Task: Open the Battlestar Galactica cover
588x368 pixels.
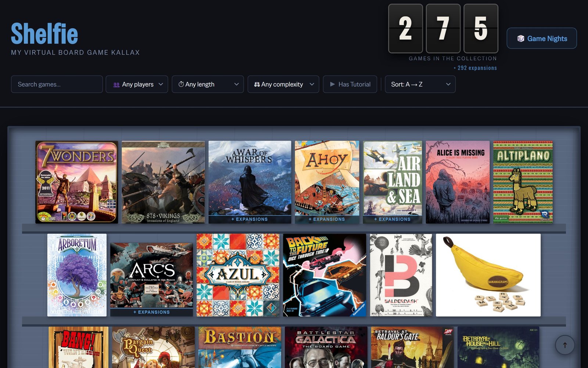Action: tap(326, 347)
